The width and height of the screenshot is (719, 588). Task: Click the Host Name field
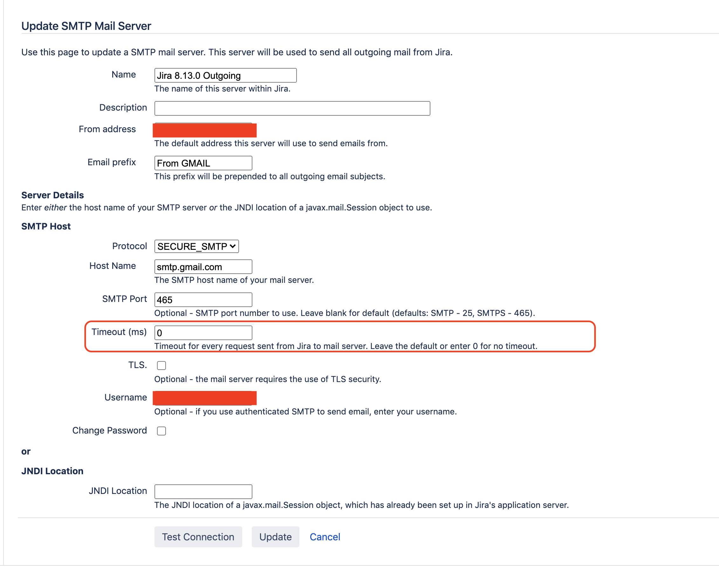tap(203, 267)
